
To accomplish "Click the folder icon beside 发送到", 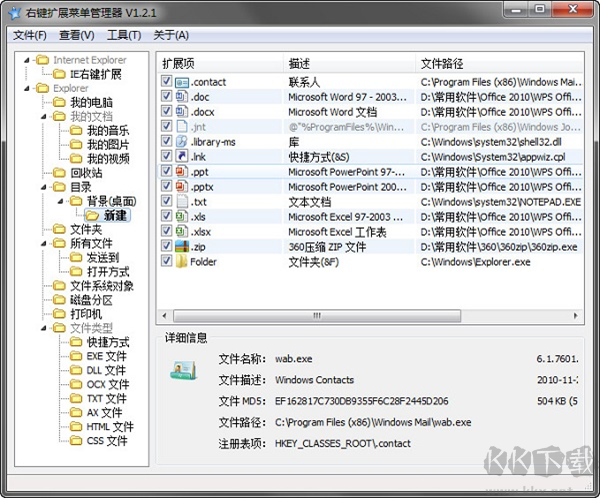I will tap(76, 257).
